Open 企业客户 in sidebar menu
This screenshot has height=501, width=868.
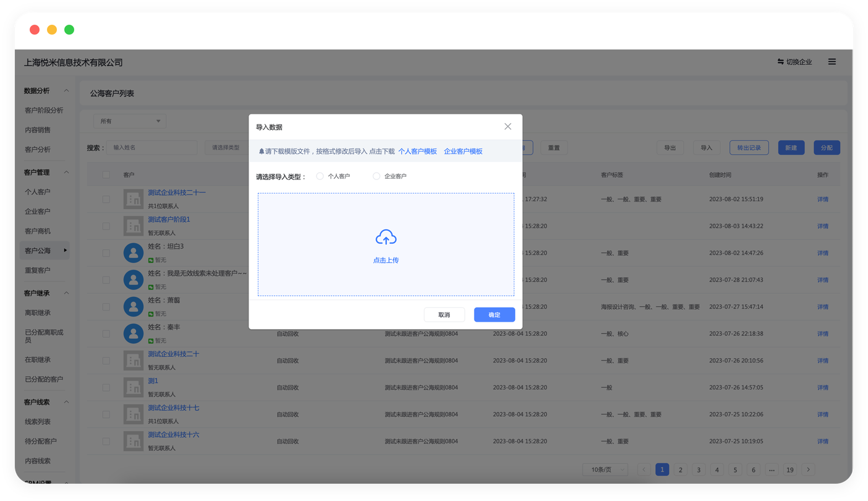tap(38, 212)
